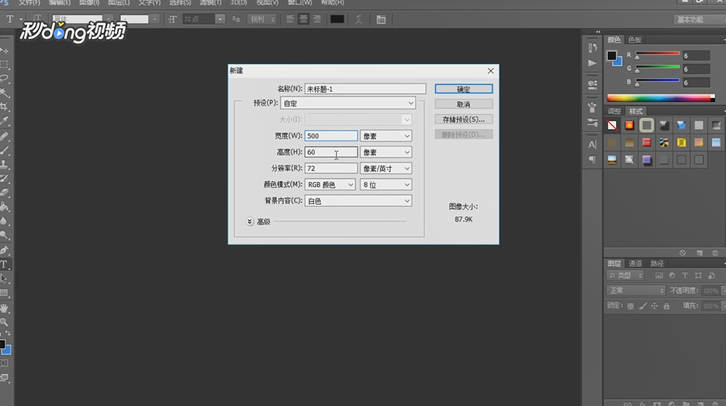Click the 取消 Cancel button

[x=463, y=104]
